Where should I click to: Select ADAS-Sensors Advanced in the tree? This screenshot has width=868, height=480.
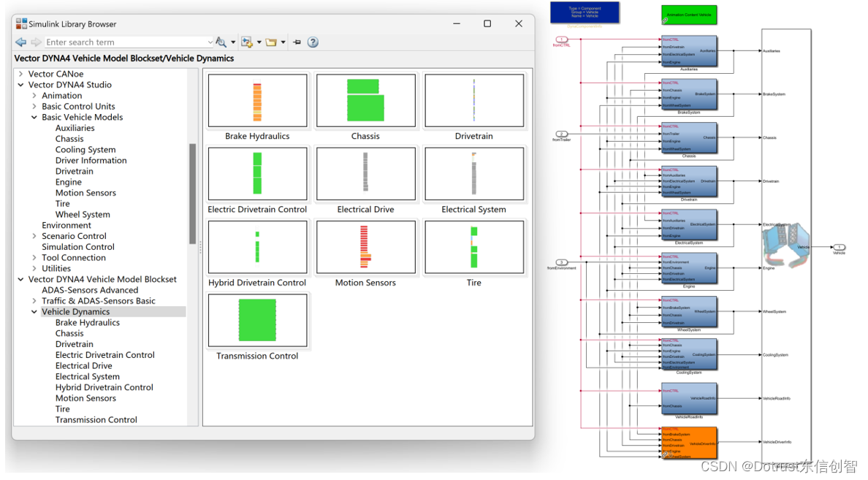click(x=90, y=290)
